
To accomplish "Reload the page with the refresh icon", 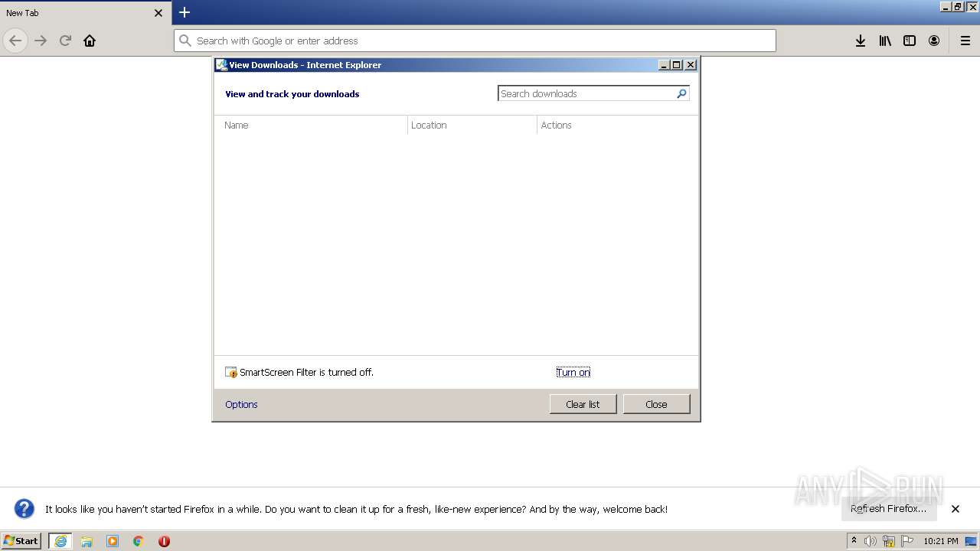I will pyautogui.click(x=65, y=41).
